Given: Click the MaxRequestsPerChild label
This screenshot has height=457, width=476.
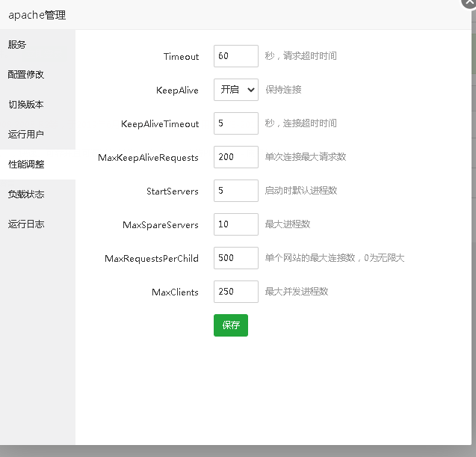Looking at the screenshot, I should click(x=152, y=259).
